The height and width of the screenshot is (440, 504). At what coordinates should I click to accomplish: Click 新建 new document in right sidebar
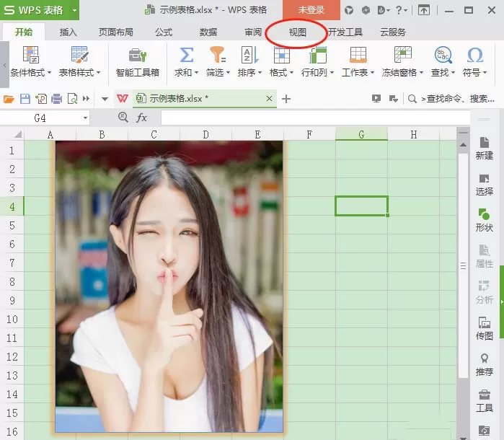484,149
